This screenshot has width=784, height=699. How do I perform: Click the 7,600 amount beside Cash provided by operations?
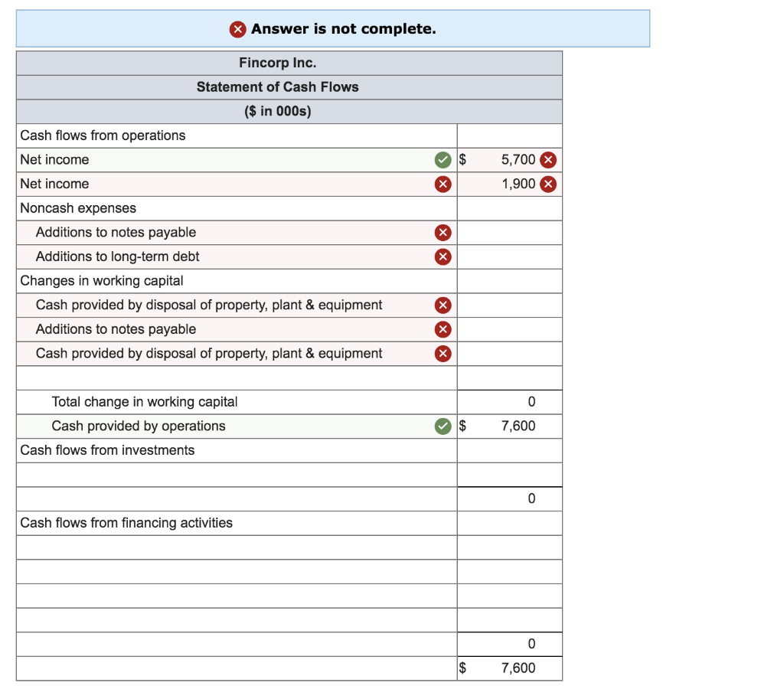tap(517, 426)
